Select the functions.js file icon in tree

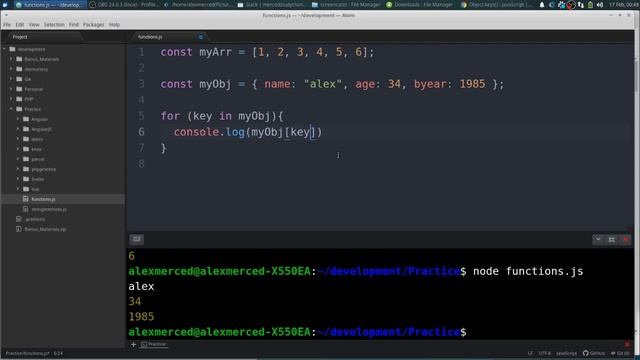(x=26, y=199)
